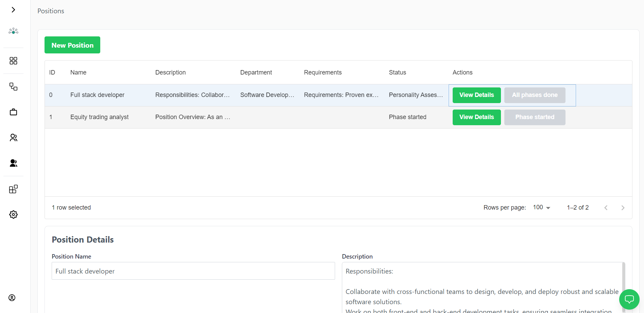Open the briefcase Positions icon in sidebar

(x=13, y=112)
